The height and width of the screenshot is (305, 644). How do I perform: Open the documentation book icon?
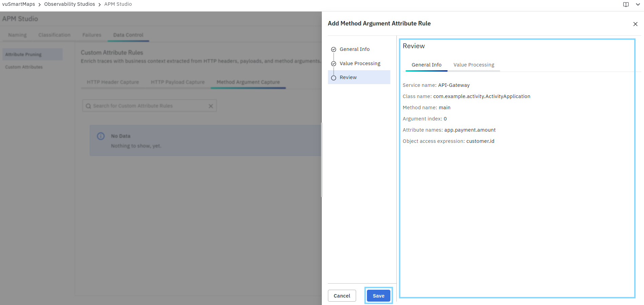coord(626,4)
